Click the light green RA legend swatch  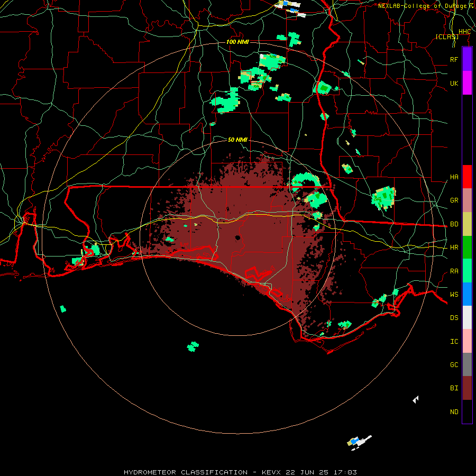point(467,271)
